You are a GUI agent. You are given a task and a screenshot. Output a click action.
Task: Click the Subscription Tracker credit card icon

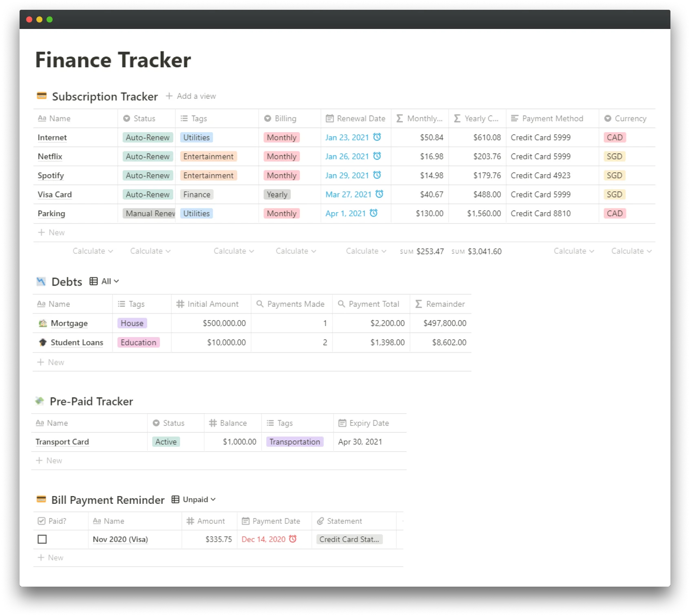pos(42,96)
